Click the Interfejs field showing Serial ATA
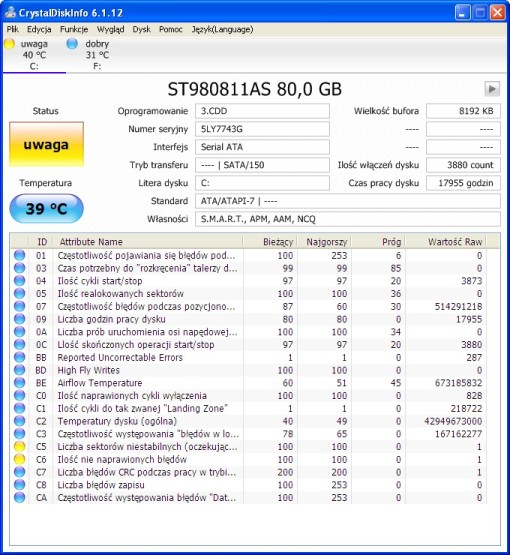Image resolution: width=510 pixels, height=555 pixels. (262, 147)
